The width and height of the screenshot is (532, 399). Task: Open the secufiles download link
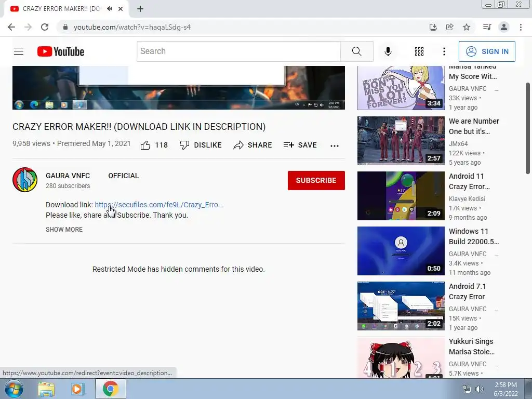(x=159, y=205)
